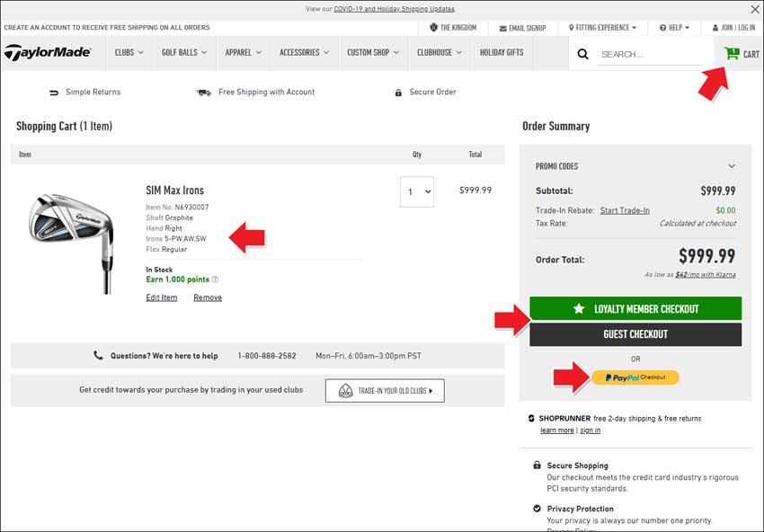Click the Start Trade-In link

tap(625, 210)
